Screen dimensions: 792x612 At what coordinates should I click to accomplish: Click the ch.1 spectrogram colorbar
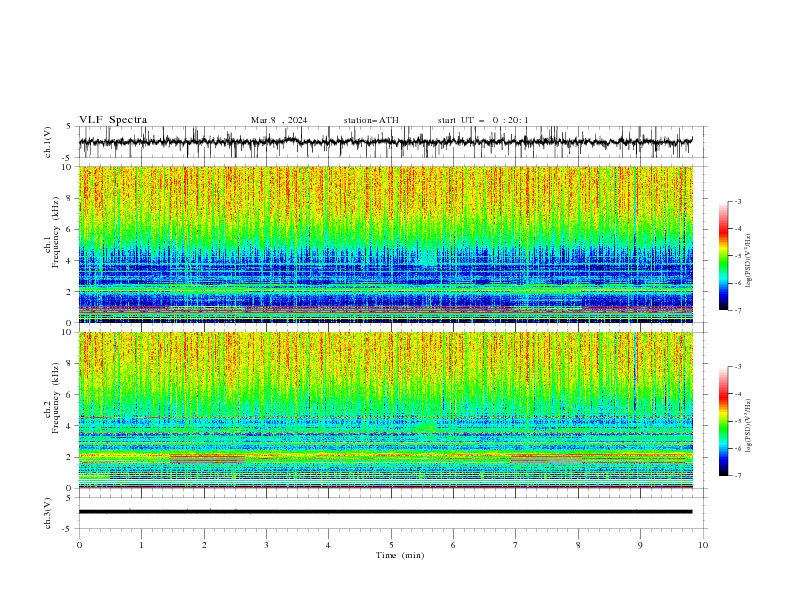(x=723, y=256)
